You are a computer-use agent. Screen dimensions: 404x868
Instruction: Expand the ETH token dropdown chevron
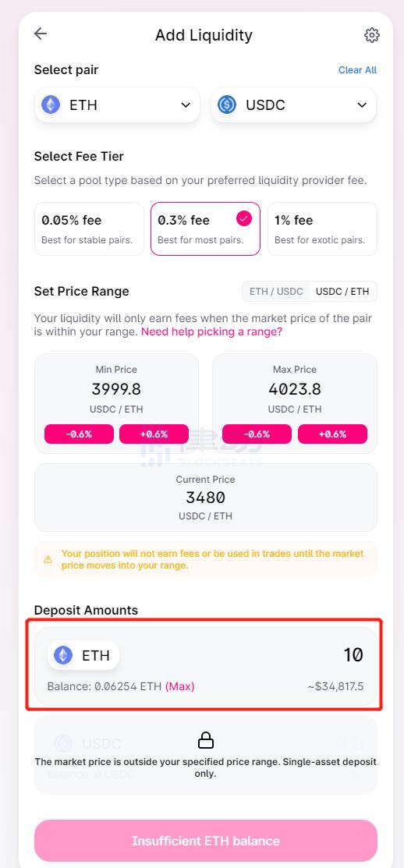pyautogui.click(x=186, y=105)
